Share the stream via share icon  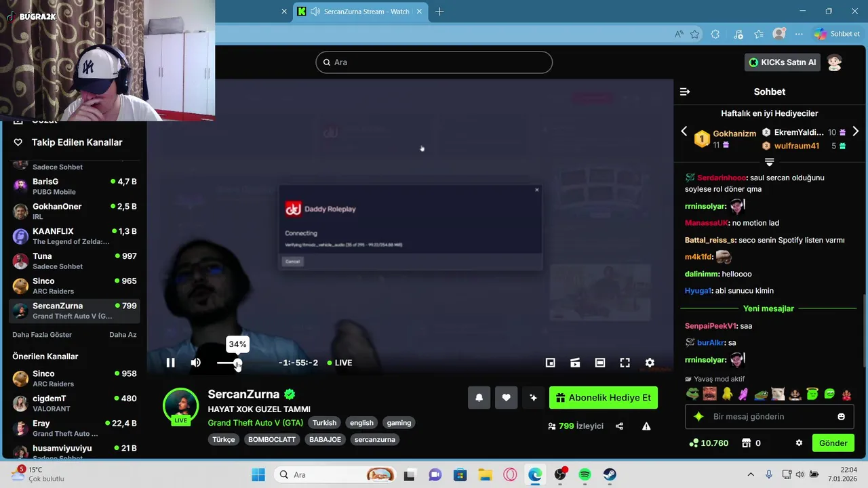(619, 426)
